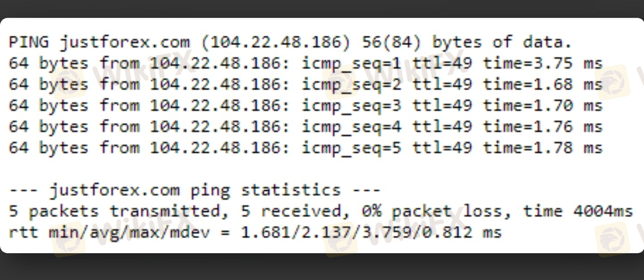Select the icmp_seq=1 reply text
This screenshot has height=280, width=644.
coord(352,63)
